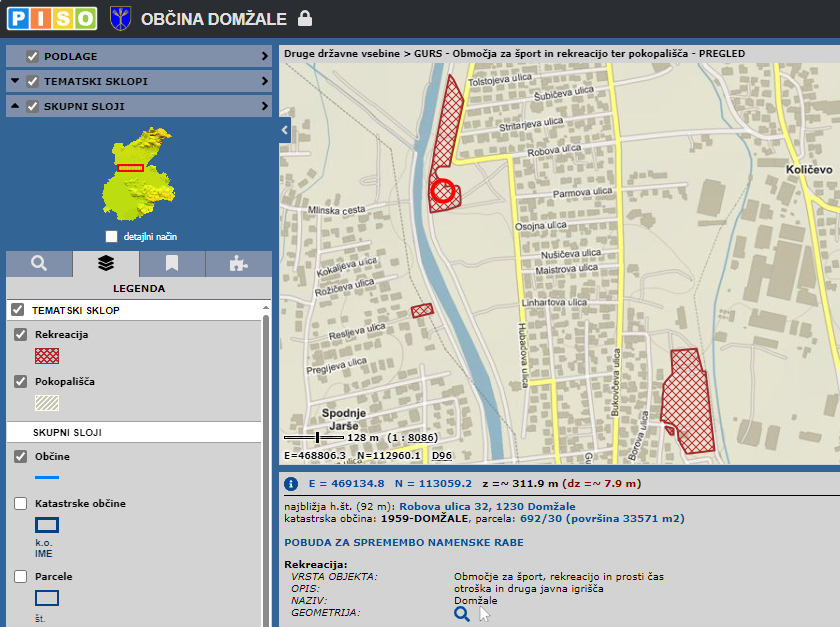Click the geometry zoom magnifier icon
840x627 pixels.
click(462, 614)
